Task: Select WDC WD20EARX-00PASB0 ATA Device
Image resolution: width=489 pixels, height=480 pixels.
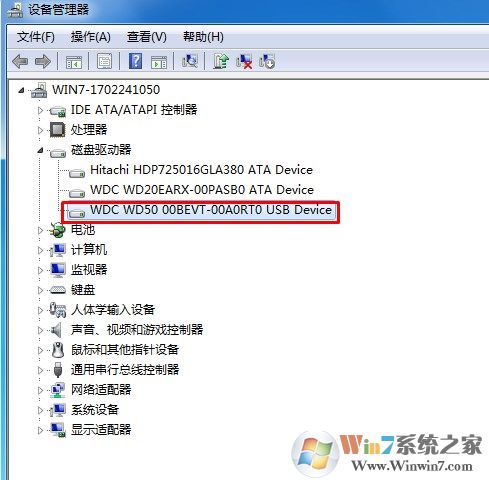Action: [202, 190]
